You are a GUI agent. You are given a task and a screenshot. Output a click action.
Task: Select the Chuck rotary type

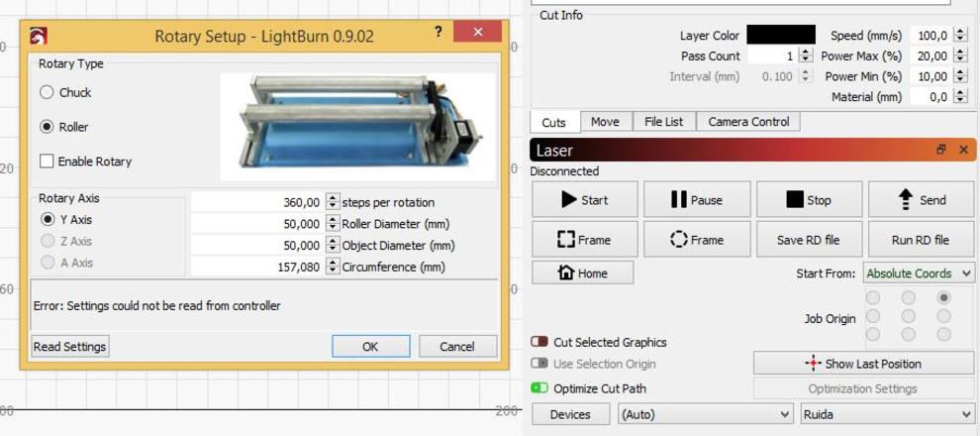point(47,92)
